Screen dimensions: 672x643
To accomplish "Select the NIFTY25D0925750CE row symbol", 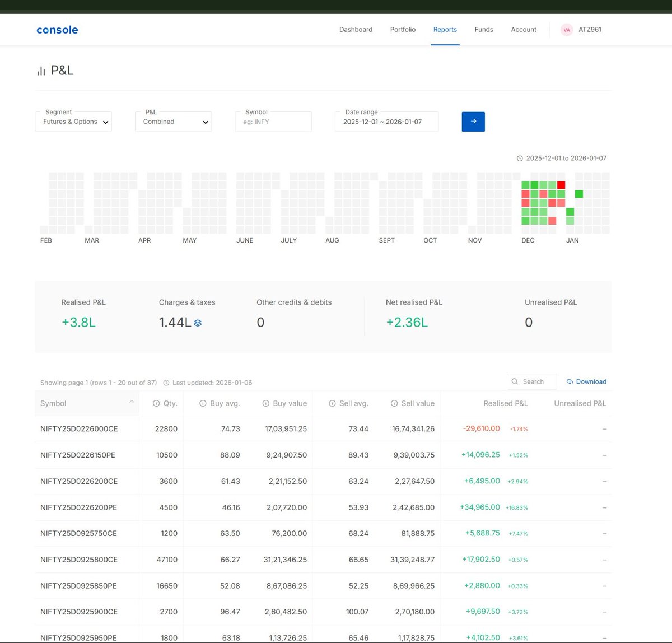I will (79, 534).
